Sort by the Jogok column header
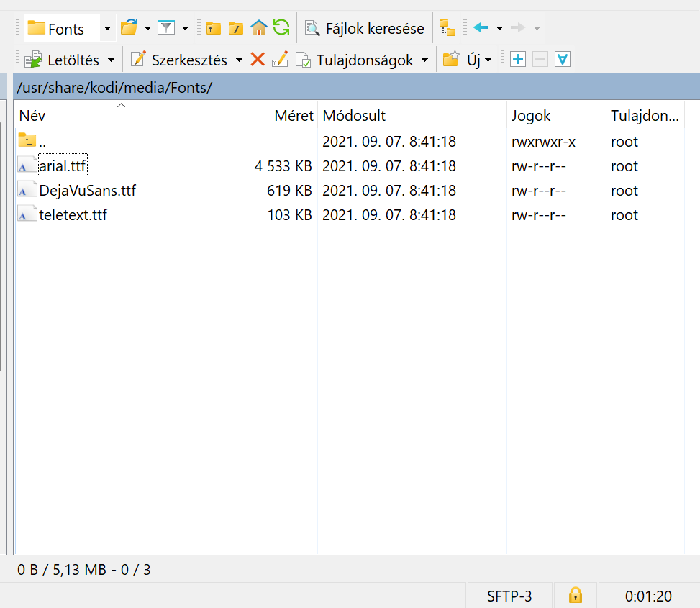 (x=556, y=115)
